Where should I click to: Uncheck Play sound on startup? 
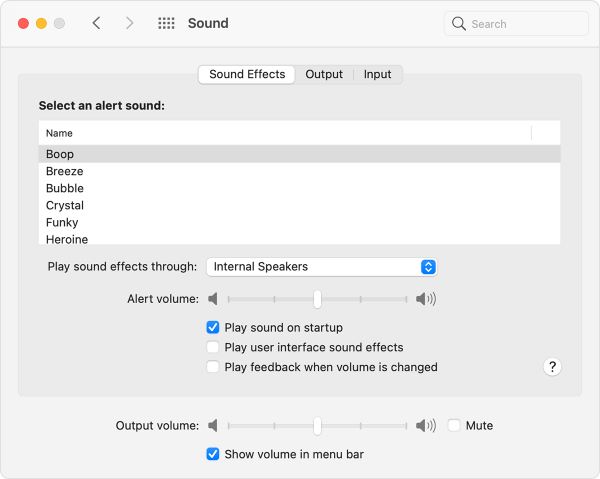point(213,327)
